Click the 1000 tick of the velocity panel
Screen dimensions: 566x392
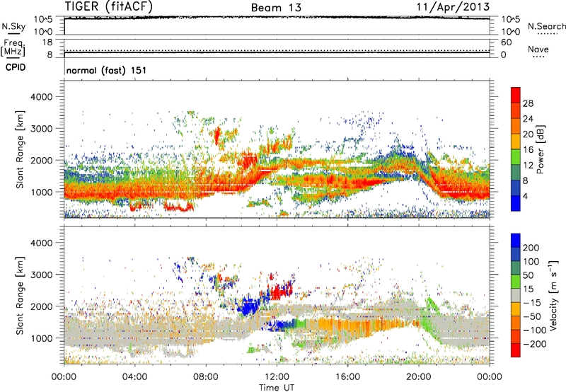[42, 338]
